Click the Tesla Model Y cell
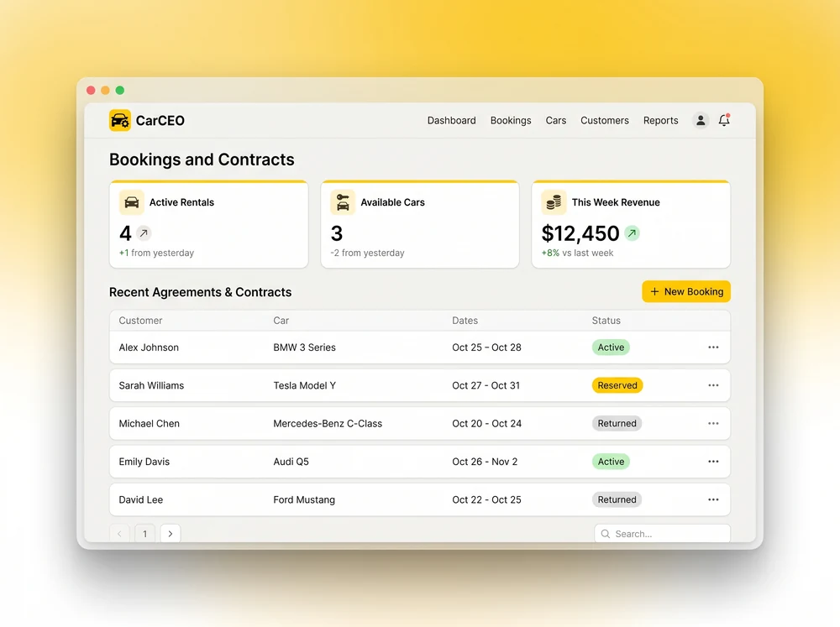This screenshot has height=627, width=840. click(x=305, y=385)
